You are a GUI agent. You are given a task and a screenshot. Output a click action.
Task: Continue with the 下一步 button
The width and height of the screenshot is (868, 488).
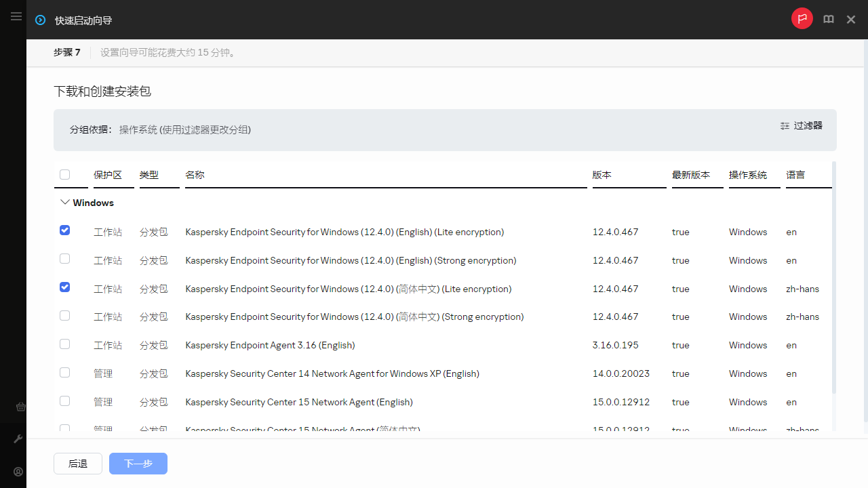[138, 464]
